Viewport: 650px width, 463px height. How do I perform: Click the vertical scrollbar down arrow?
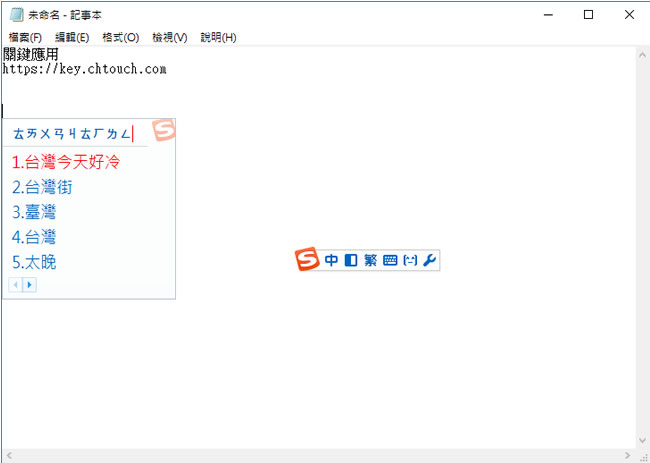[x=643, y=440]
